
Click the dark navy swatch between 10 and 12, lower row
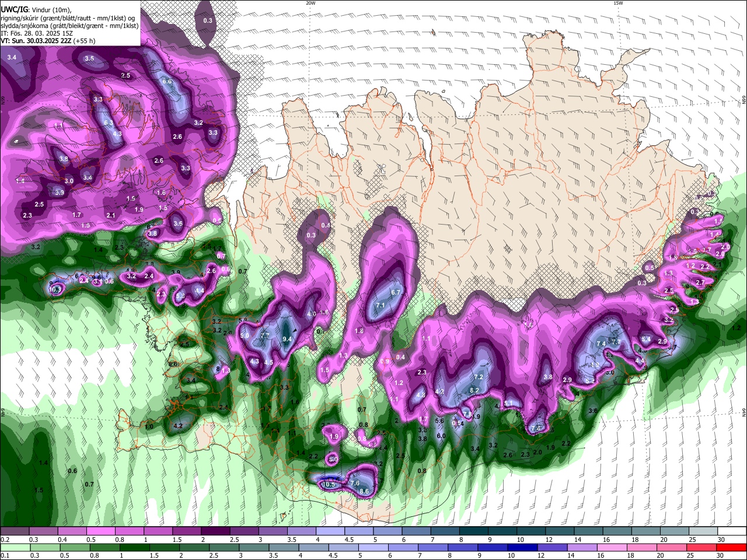point(521,548)
